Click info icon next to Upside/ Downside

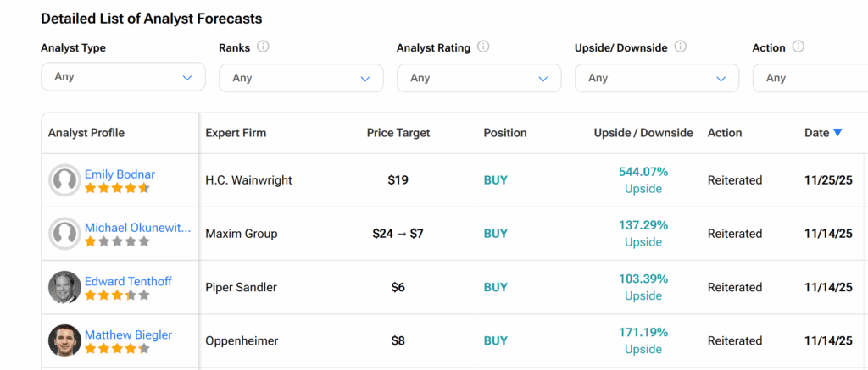[x=680, y=47]
